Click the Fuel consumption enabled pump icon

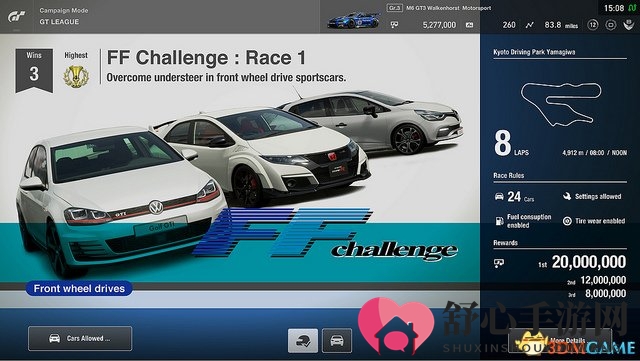coord(499,221)
